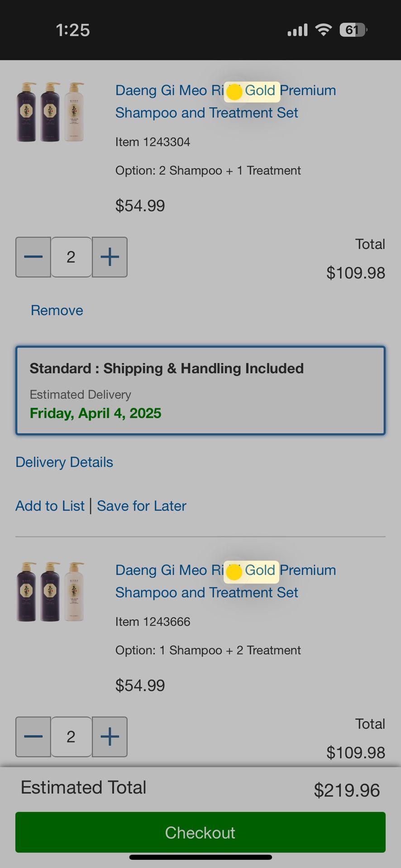The width and height of the screenshot is (401, 868).
Task: Increase quantity of the 1 Shampoo + 2 Treatment set
Action: pyautogui.click(x=110, y=736)
